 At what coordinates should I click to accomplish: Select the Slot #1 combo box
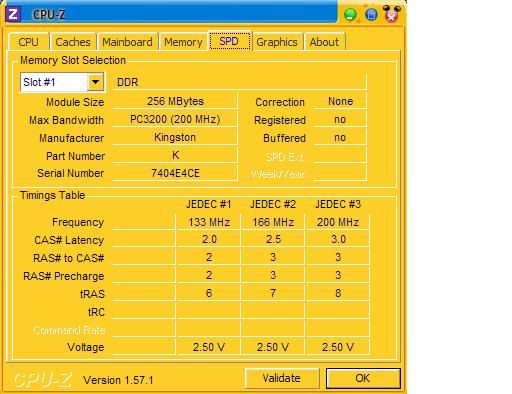point(63,82)
